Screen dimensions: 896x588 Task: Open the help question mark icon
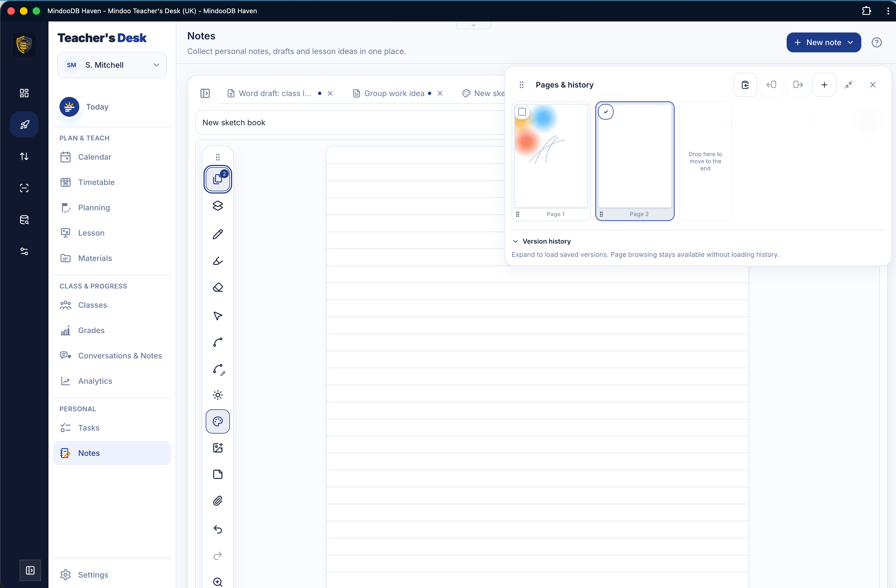876,43
